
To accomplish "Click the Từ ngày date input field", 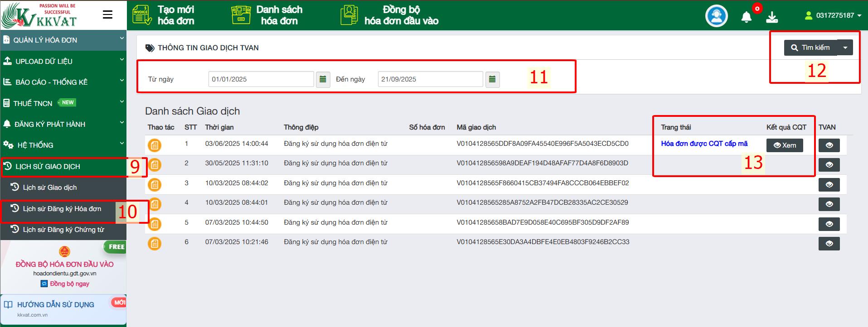I will 261,79.
